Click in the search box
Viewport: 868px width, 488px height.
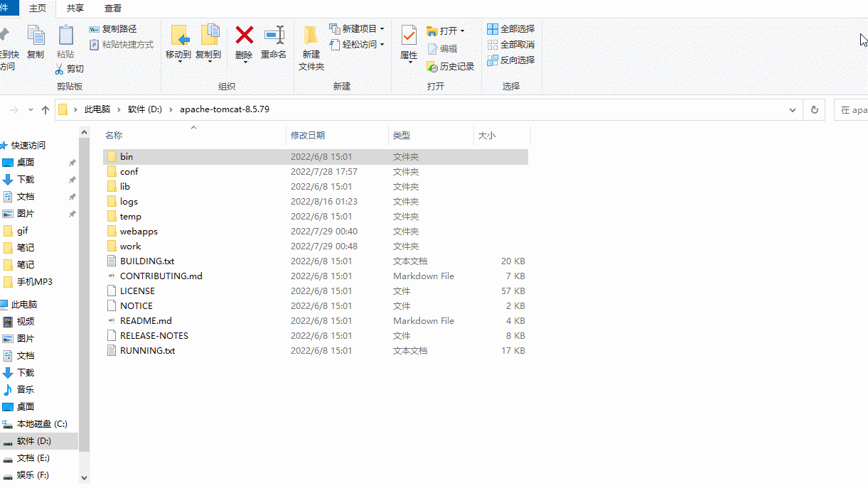click(851, 110)
